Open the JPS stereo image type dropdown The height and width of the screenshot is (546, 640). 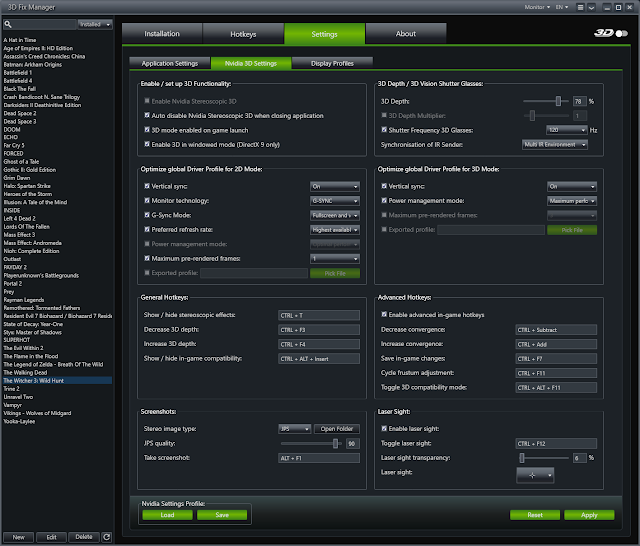295,429
